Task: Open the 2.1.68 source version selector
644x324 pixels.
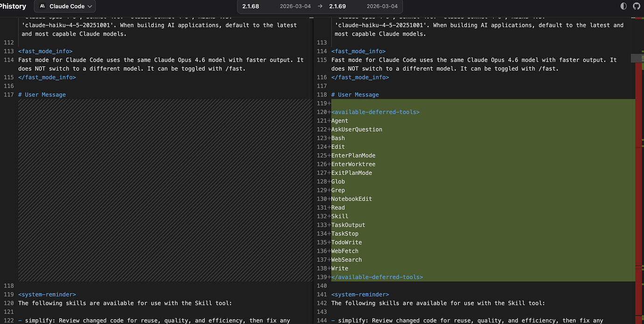Action: [251, 7]
